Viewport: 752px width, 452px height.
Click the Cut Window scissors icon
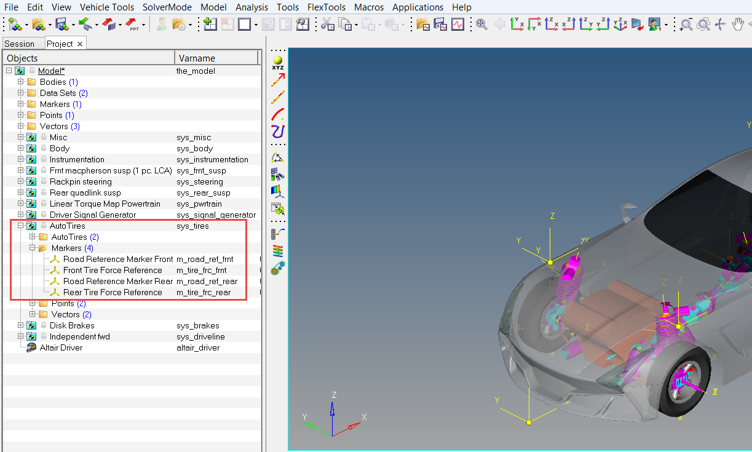click(x=328, y=24)
